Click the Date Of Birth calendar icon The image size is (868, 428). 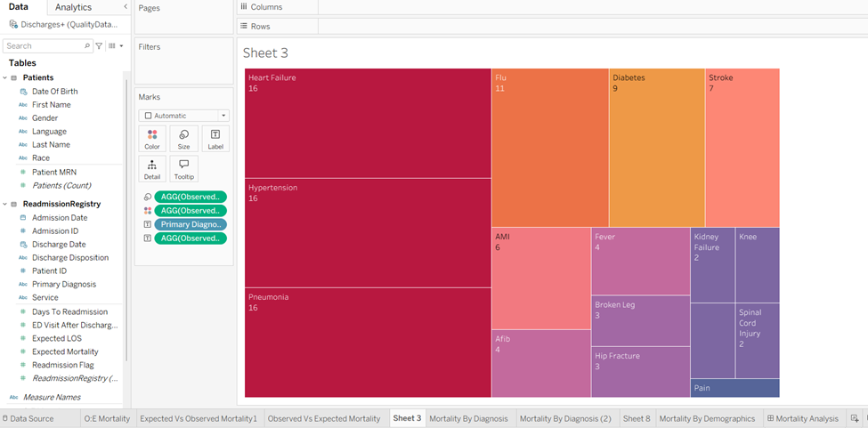(23, 92)
